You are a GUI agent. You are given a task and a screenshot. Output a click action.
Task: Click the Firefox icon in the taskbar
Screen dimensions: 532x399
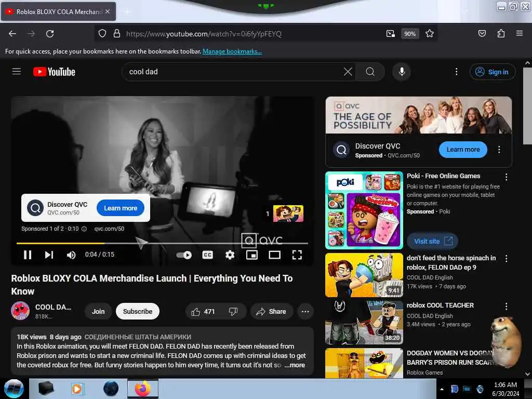click(143, 389)
